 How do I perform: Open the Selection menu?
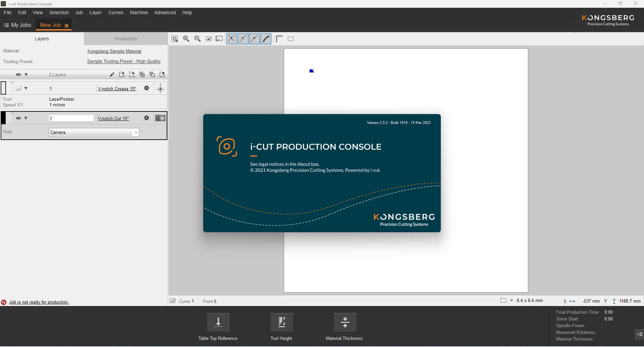click(59, 12)
